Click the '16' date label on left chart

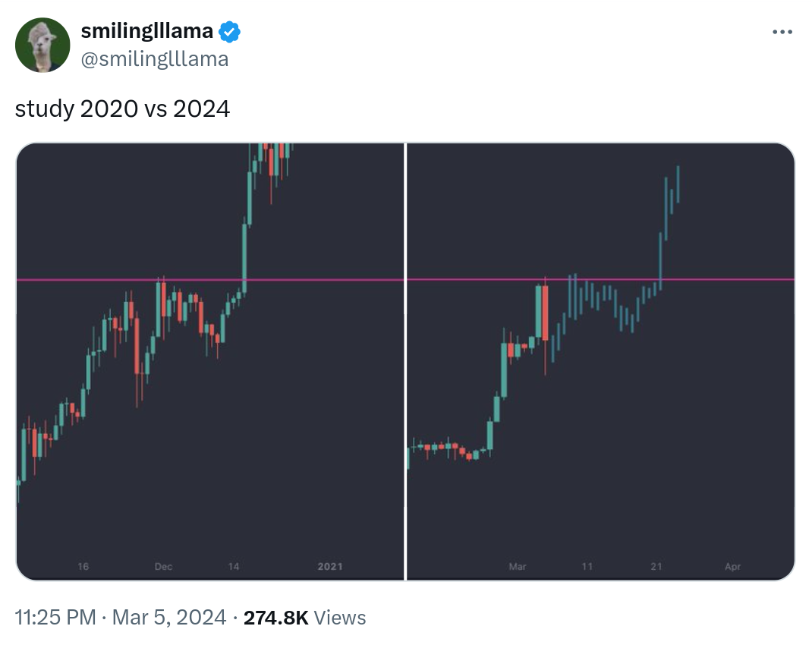click(x=83, y=567)
